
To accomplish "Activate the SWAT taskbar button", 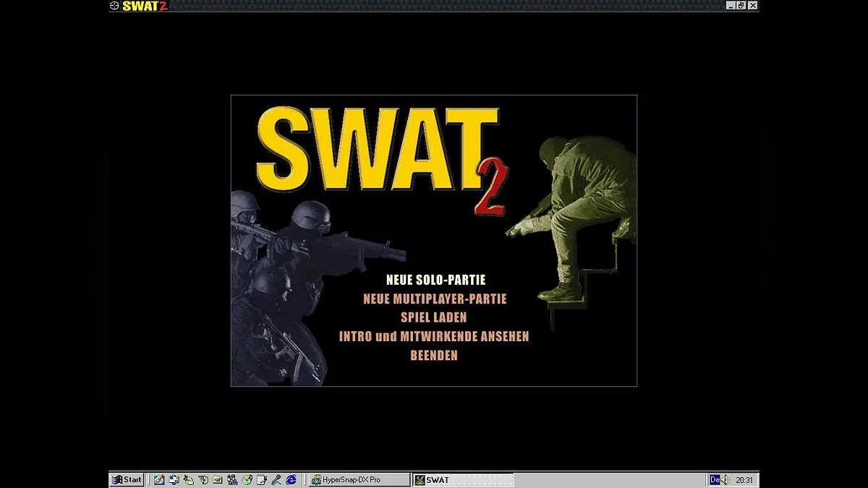I will 463,479.
